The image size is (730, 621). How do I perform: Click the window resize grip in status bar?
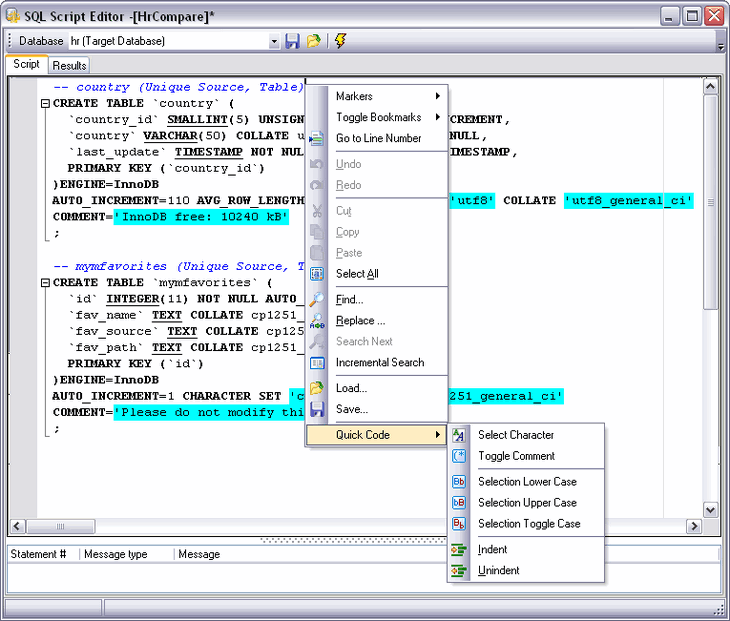click(x=720, y=610)
